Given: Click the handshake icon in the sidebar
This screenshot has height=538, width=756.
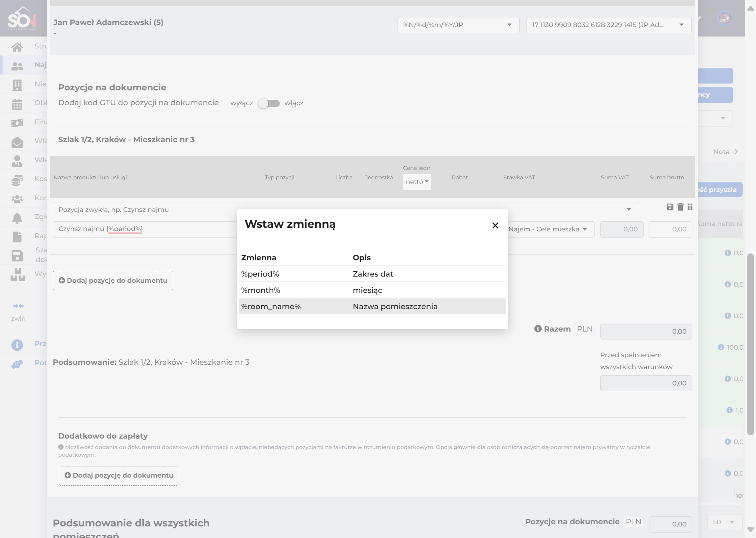Looking at the screenshot, I should [x=17, y=364].
